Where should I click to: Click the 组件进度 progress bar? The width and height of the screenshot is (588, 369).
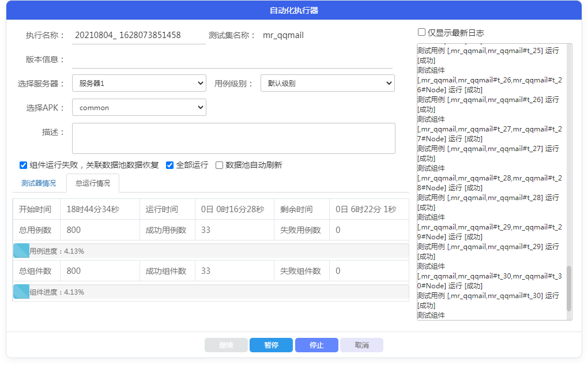click(x=211, y=292)
